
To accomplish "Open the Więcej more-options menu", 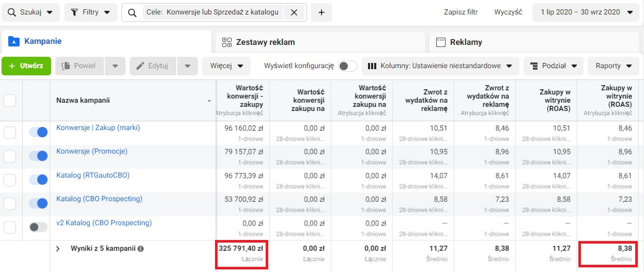I will point(226,66).
